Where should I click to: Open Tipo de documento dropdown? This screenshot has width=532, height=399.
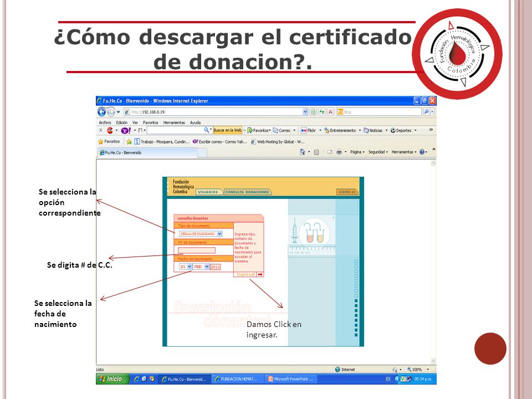pos(219,234)
